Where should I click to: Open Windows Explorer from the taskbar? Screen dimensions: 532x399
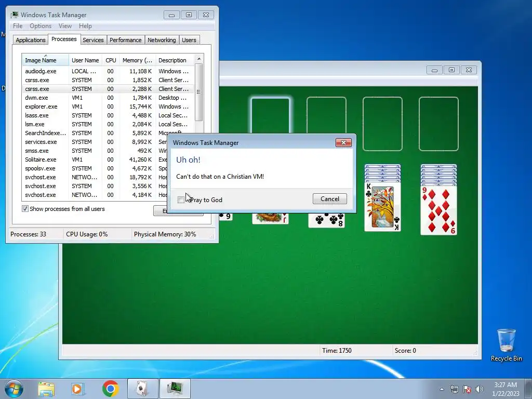click(x=46, y=389)
